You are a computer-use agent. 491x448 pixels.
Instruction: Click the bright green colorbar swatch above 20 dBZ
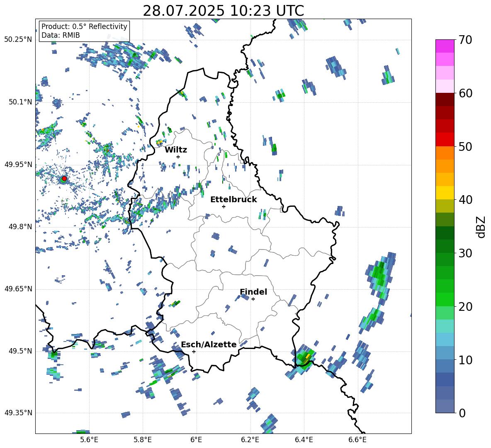point(445,299)
